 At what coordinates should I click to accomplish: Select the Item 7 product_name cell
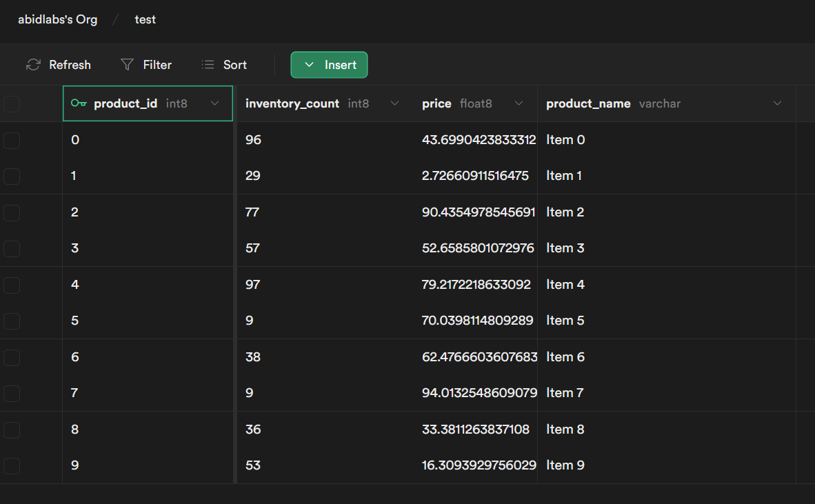[565, 393]
